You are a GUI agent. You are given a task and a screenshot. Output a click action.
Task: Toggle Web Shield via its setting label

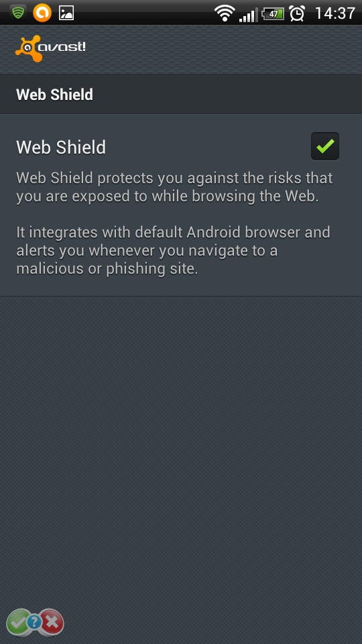point(61,147)
